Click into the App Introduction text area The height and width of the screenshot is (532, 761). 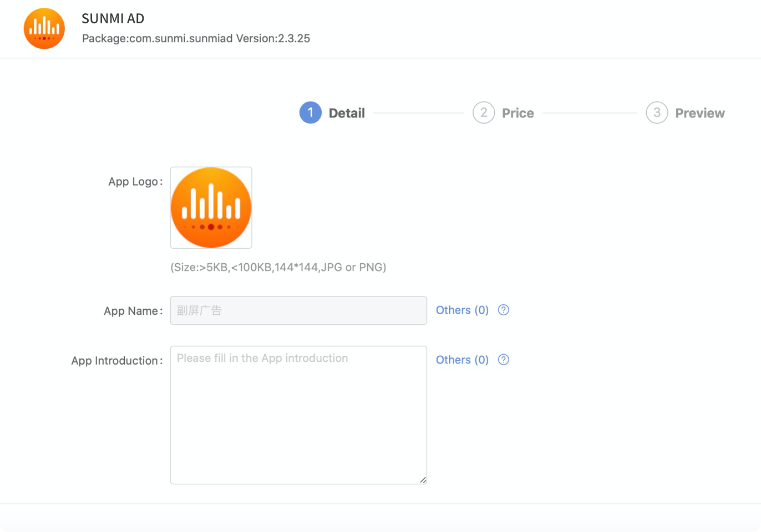[x=298, y=415]
